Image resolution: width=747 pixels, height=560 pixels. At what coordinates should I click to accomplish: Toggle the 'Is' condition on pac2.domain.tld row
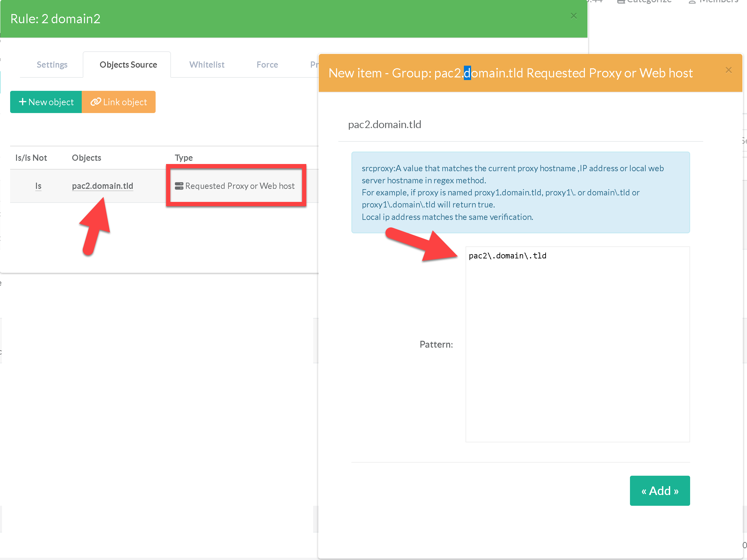(x=38, y=186)
